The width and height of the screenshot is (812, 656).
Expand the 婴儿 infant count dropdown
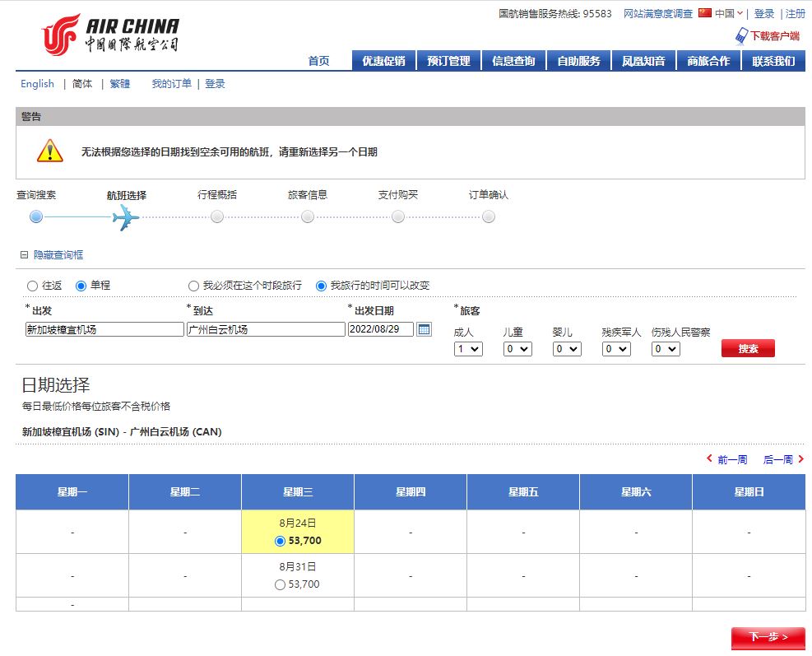pyautogui.click(x=567, y=349)
